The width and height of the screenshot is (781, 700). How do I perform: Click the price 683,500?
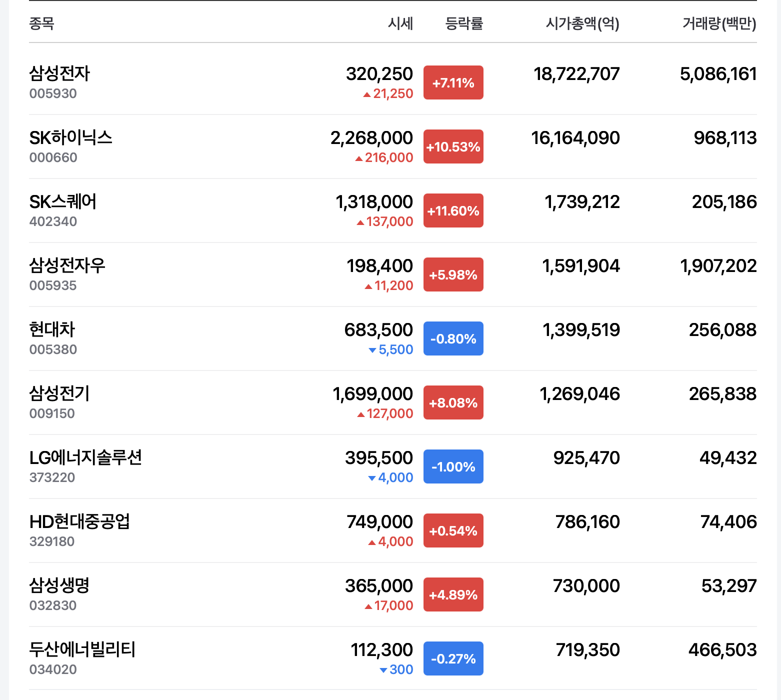click(379, 330)
